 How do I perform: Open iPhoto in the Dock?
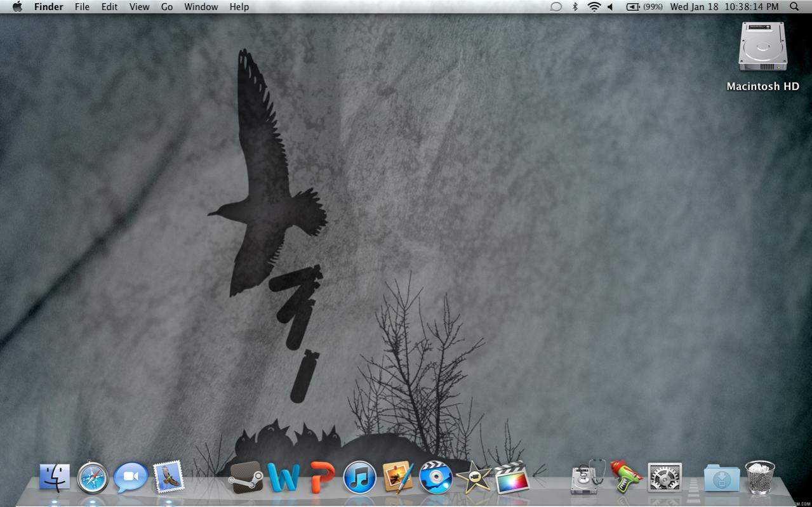pos(398,477)
